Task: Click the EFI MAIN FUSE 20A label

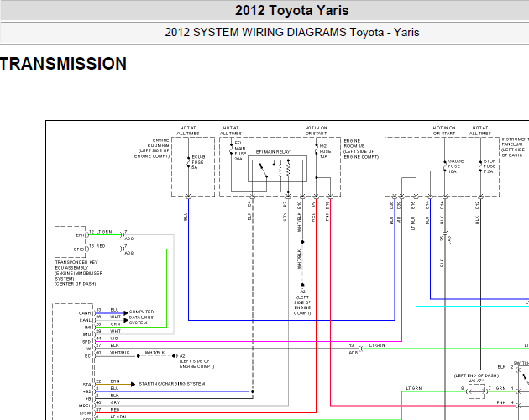Action: [x=240, y=151]
